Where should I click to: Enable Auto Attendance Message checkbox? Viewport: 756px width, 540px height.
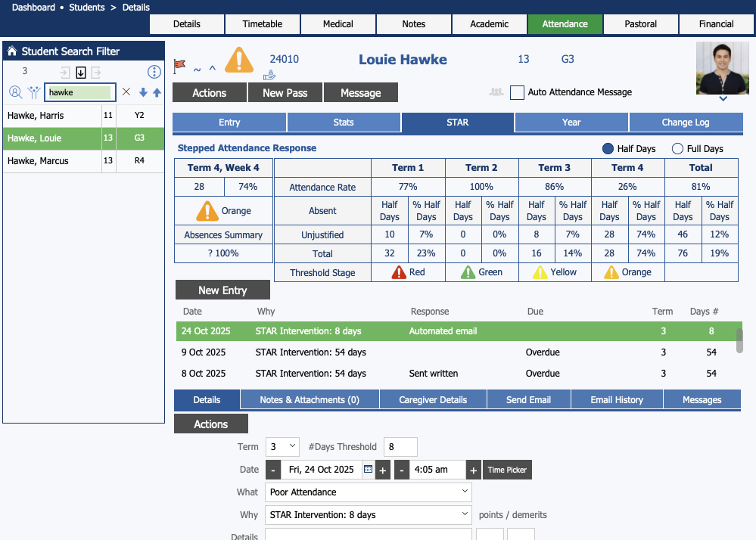(517, 92)
